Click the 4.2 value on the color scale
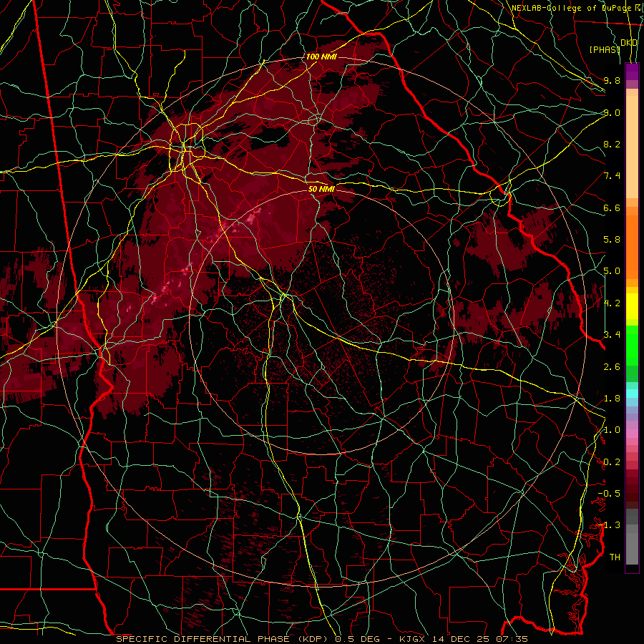The image size is (644, 644). (612, 303)
